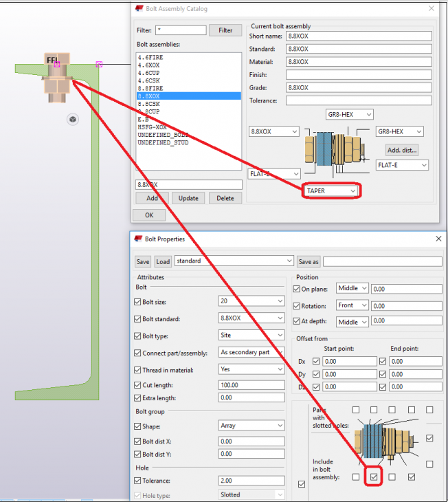
Task: Click the Short name field
Action: pos(359,36)
